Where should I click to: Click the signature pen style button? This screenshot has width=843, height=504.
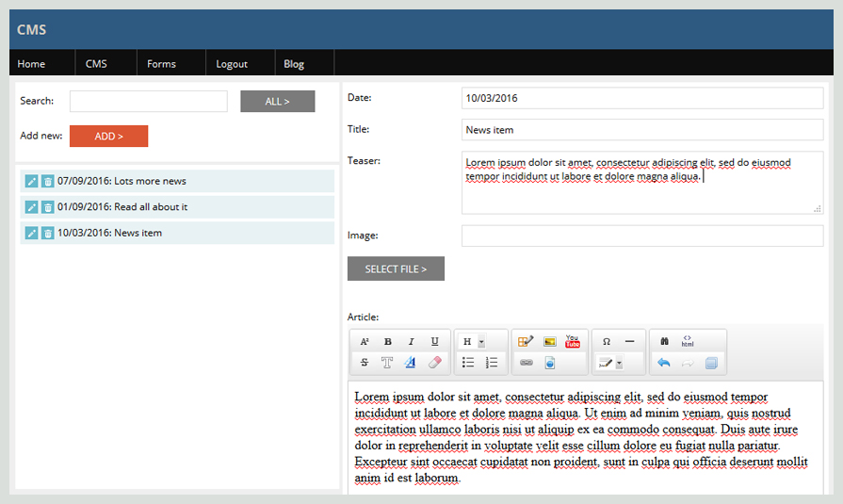point(606,363)
